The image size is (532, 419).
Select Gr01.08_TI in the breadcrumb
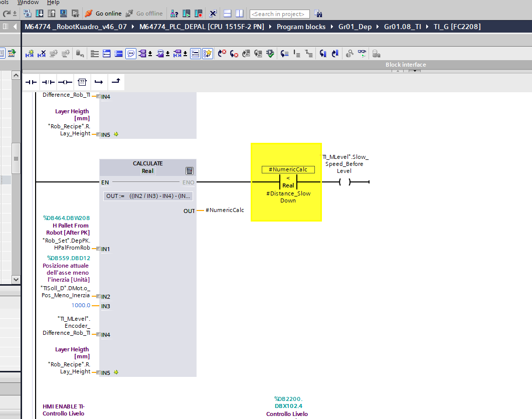coord(403,27)
